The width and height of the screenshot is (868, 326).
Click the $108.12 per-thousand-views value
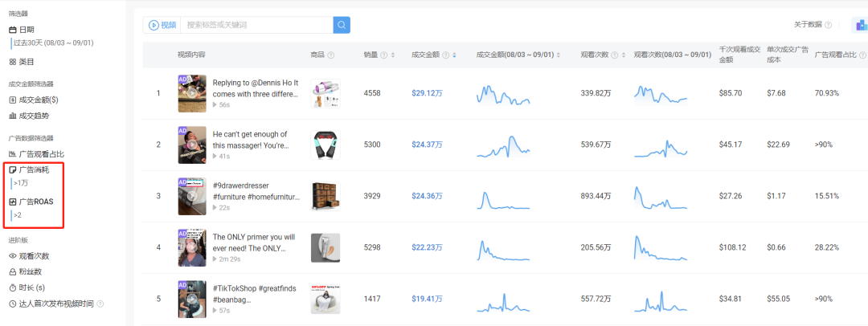pos(732,247)
